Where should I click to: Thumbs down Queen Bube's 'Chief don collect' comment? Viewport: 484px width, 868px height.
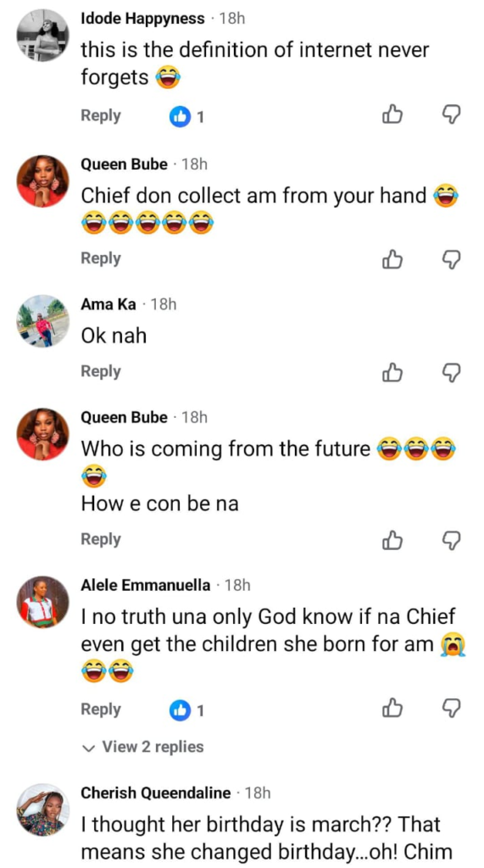(x=452, y=259)
